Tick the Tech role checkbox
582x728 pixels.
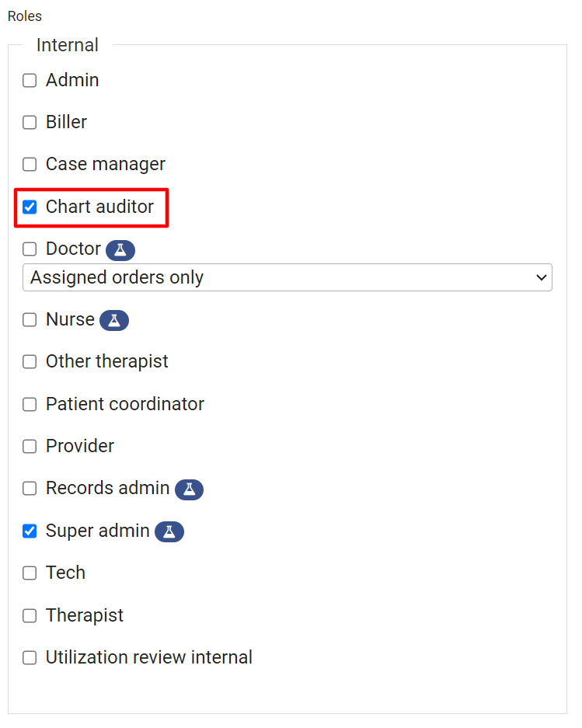[30, 573]
